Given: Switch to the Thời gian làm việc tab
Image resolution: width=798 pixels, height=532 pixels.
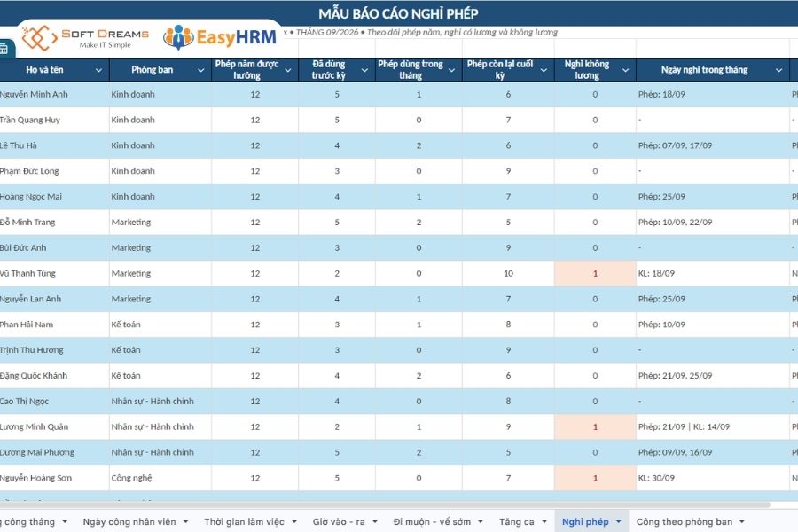Looking at the screenshot, I should (245, 522).
